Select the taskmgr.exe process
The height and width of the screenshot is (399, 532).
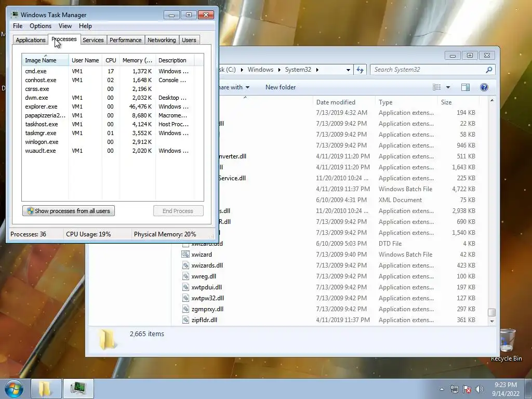coord(108,132)
